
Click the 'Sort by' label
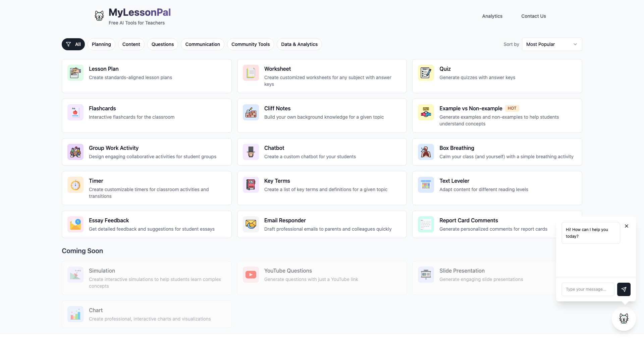pos(511,44)
